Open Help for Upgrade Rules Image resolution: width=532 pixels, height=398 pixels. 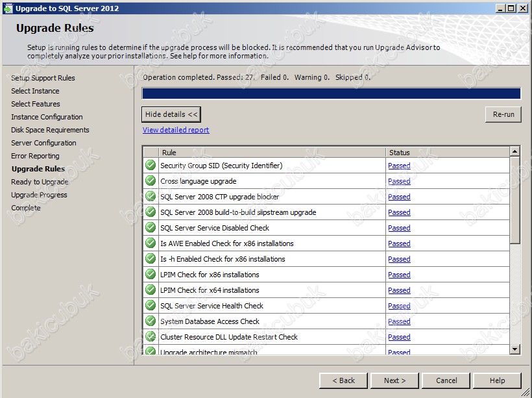[497, 380]
